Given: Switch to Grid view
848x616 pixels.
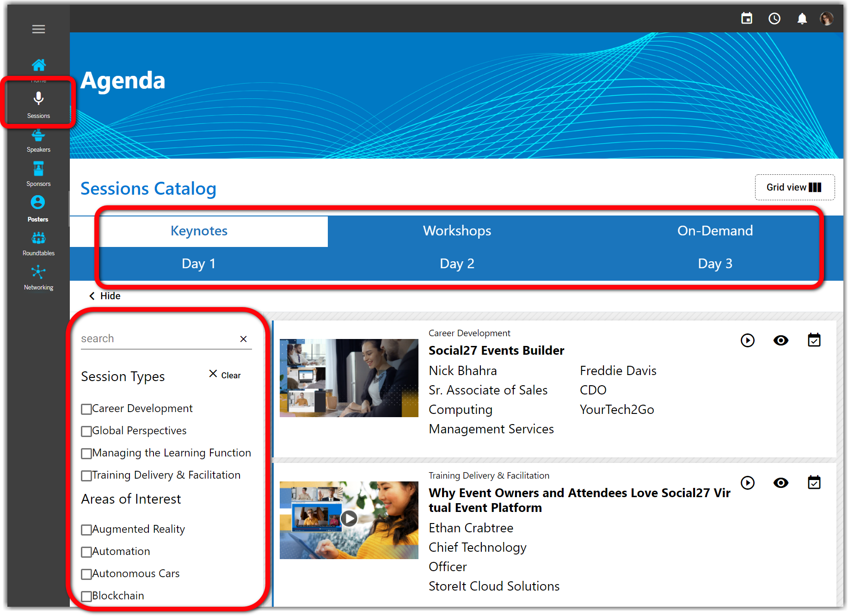Looking at the screenshot, I should point(794,187).
